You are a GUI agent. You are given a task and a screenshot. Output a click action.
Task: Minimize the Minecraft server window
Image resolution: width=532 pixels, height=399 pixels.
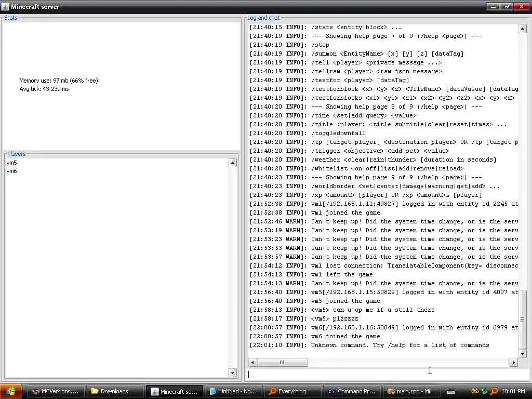(493, 6)
